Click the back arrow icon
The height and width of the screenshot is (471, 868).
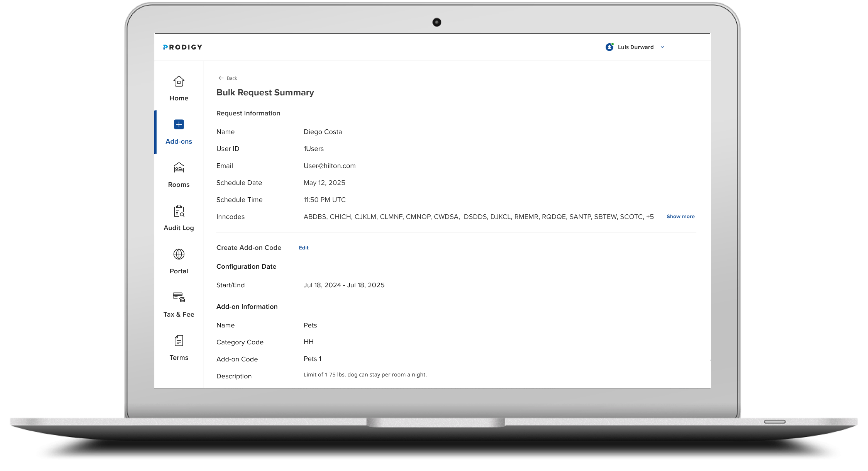pos(221,78)
